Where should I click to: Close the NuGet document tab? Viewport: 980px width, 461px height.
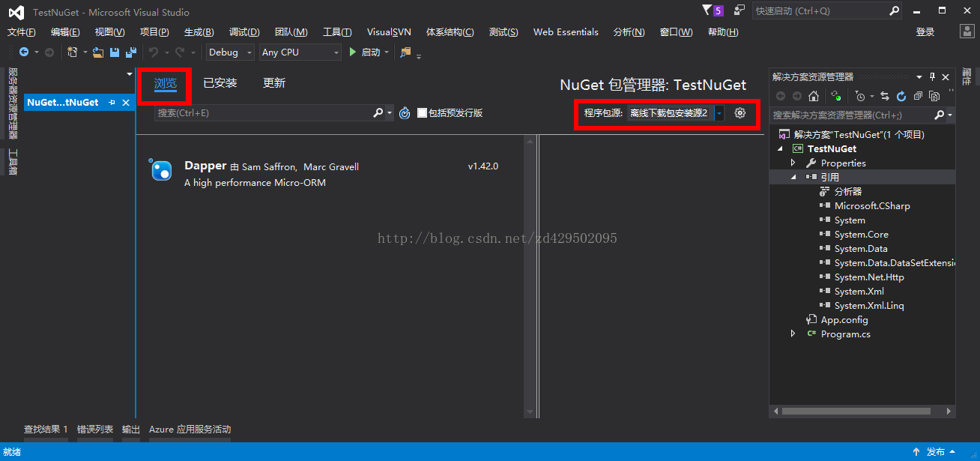[x=126, y=102]
